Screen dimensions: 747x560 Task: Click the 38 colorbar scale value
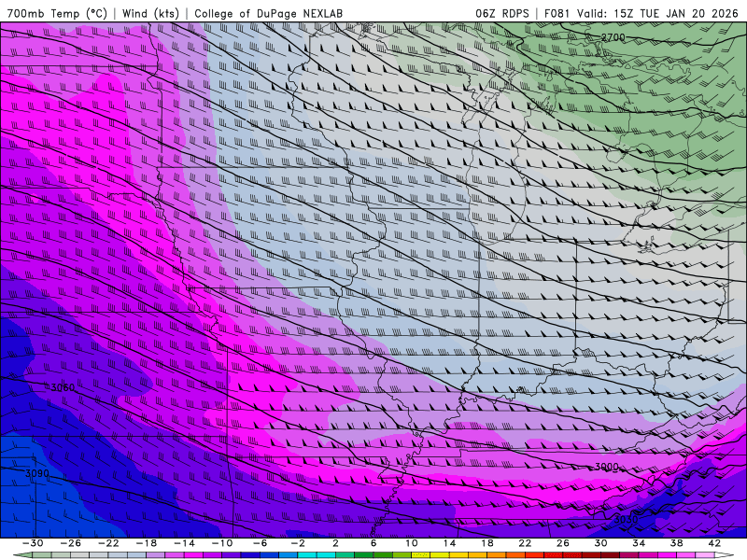pos(676,543)
